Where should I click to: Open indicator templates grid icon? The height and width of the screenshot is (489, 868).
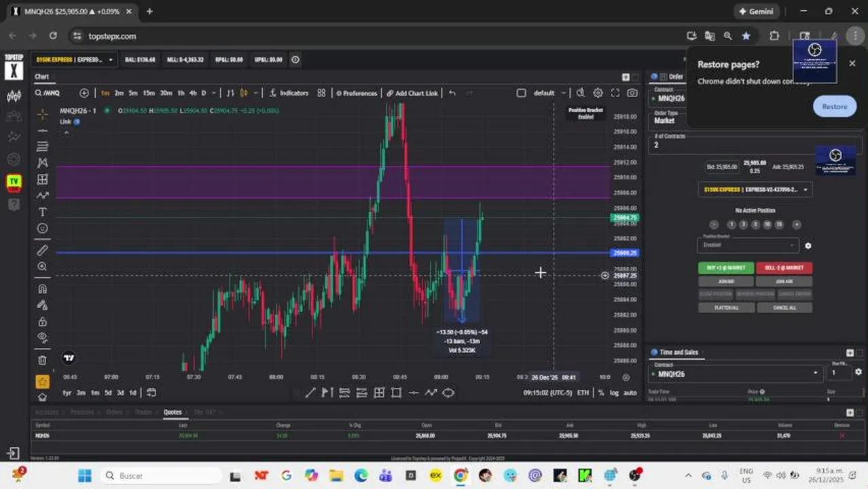point(321,93)
